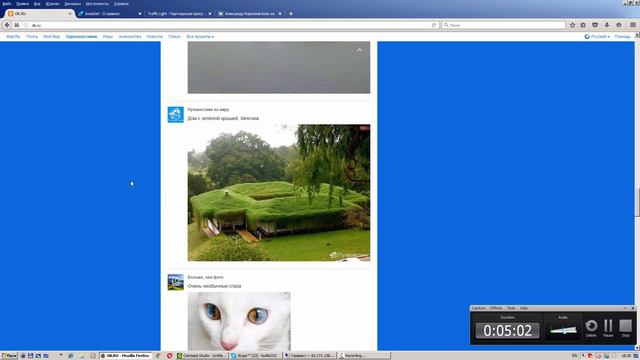Open the Справка menu
This screenshot has height=360, width=640.
(x=121, y=4)
